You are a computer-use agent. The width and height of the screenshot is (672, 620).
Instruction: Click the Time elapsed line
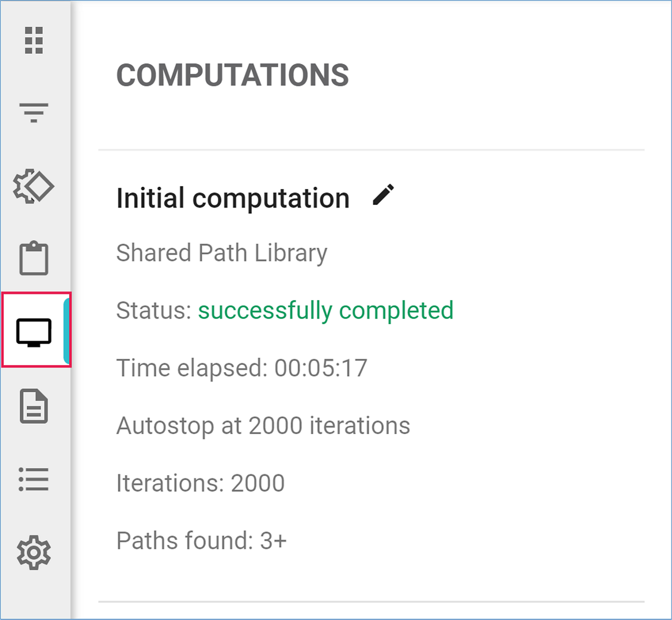[x=241, y=368]
